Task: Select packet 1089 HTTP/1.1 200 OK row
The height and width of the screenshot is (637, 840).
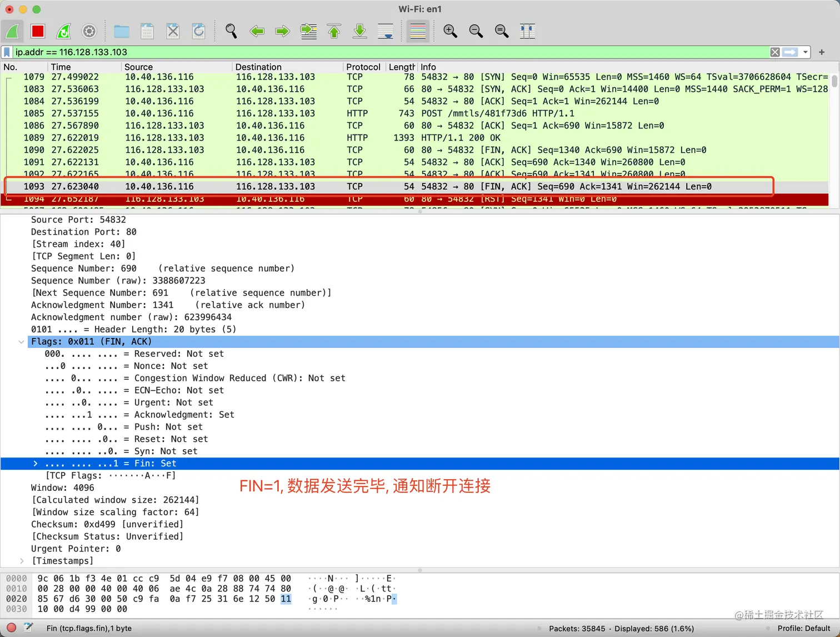Action: pyautogui.click(x=414, y=138)
